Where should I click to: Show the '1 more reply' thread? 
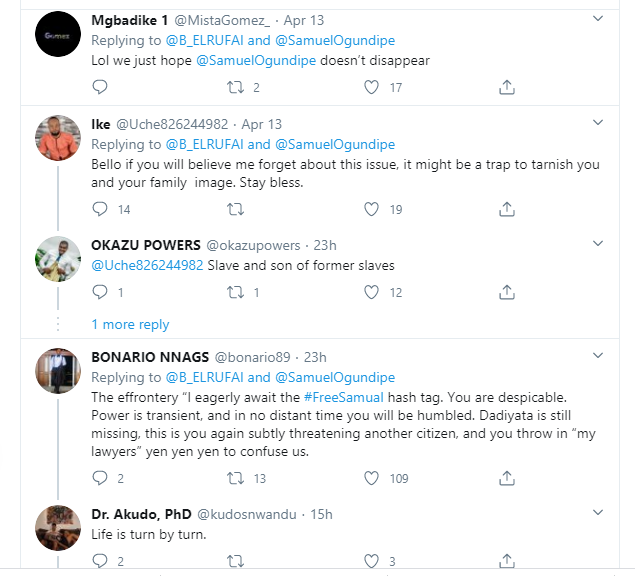tap(130, 325)
